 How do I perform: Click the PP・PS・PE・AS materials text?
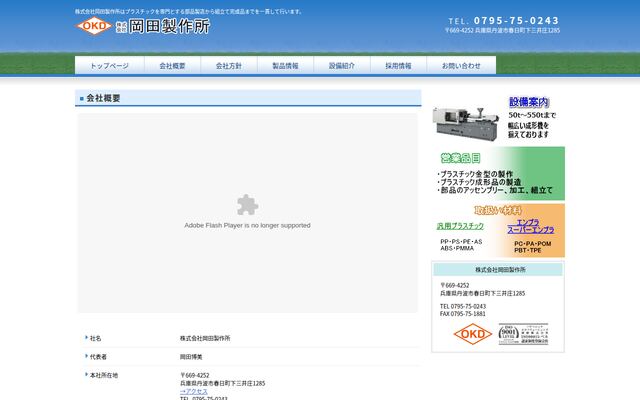pyautogui.click(x=461, y=242)
